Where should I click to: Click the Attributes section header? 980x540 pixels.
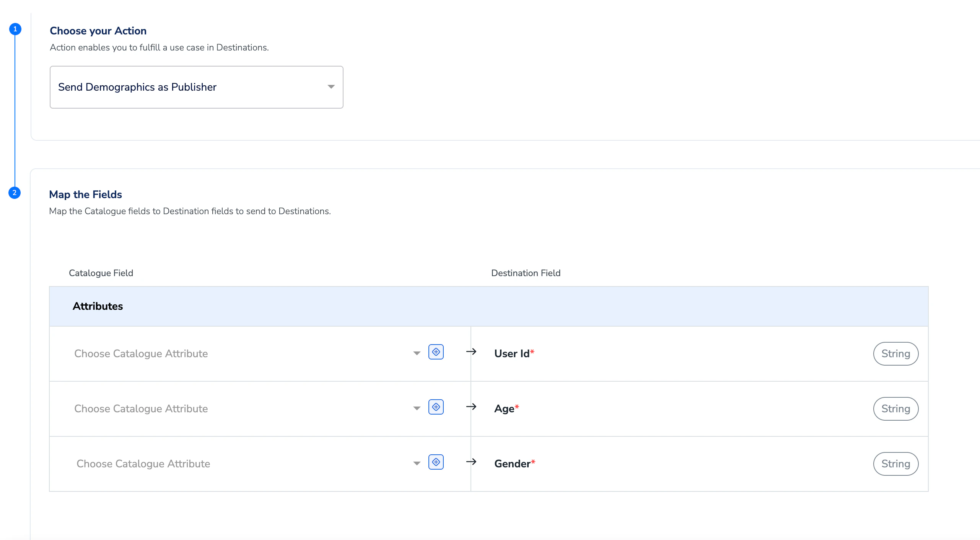coord(98,306)
